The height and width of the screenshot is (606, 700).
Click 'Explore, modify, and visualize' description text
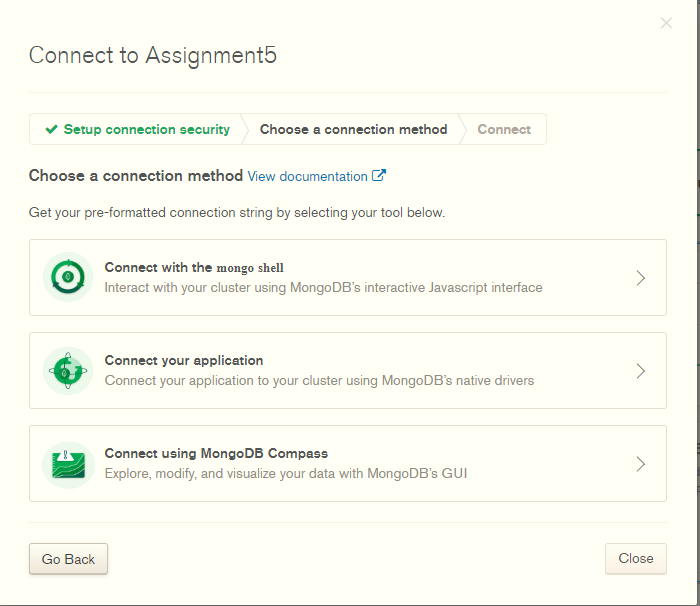point(286,473)
